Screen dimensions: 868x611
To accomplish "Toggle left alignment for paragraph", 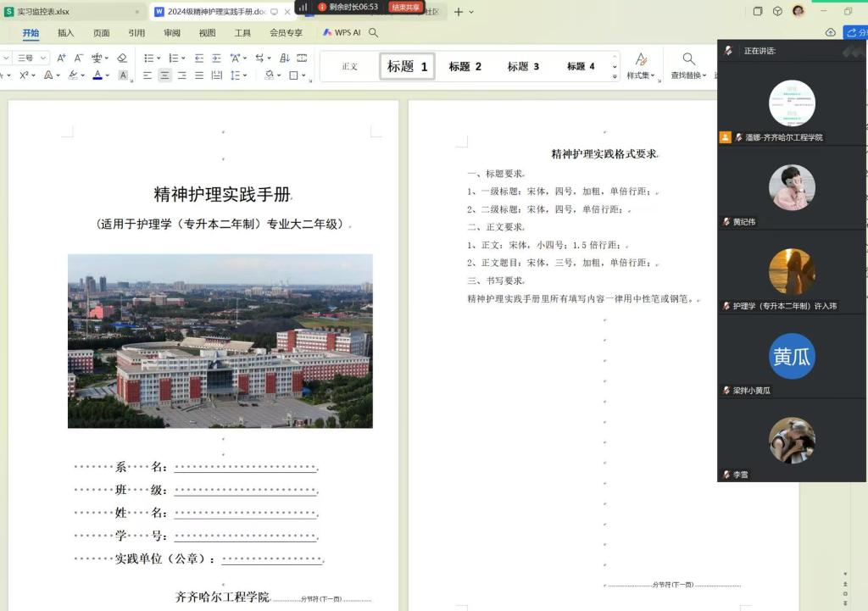I will pyautogui.click(x=147, y=75).
